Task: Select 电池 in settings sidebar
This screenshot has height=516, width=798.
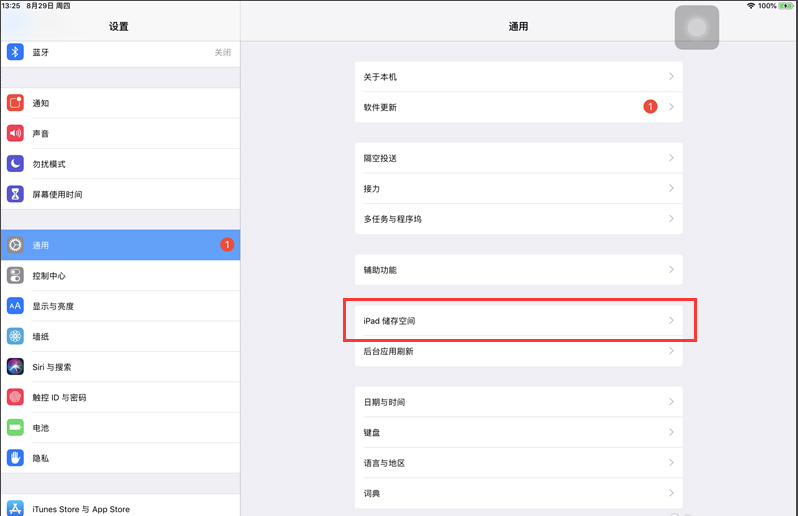Action: coord(121,427)
